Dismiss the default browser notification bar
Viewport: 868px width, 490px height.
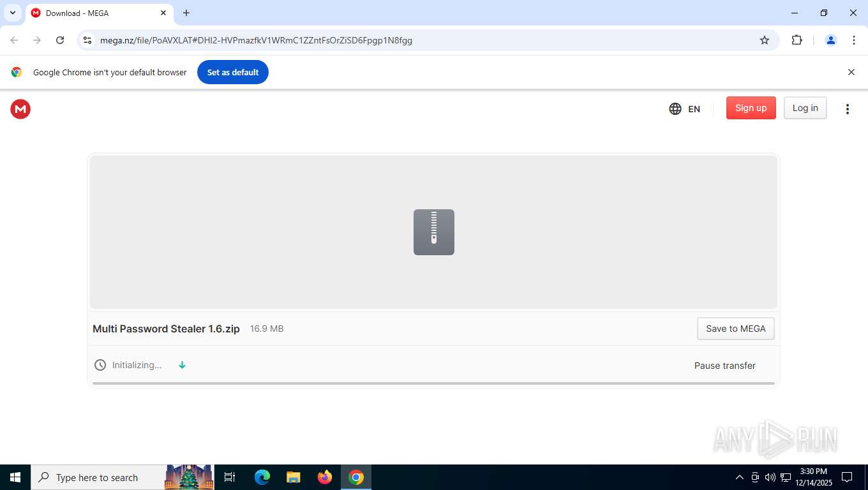851,72
